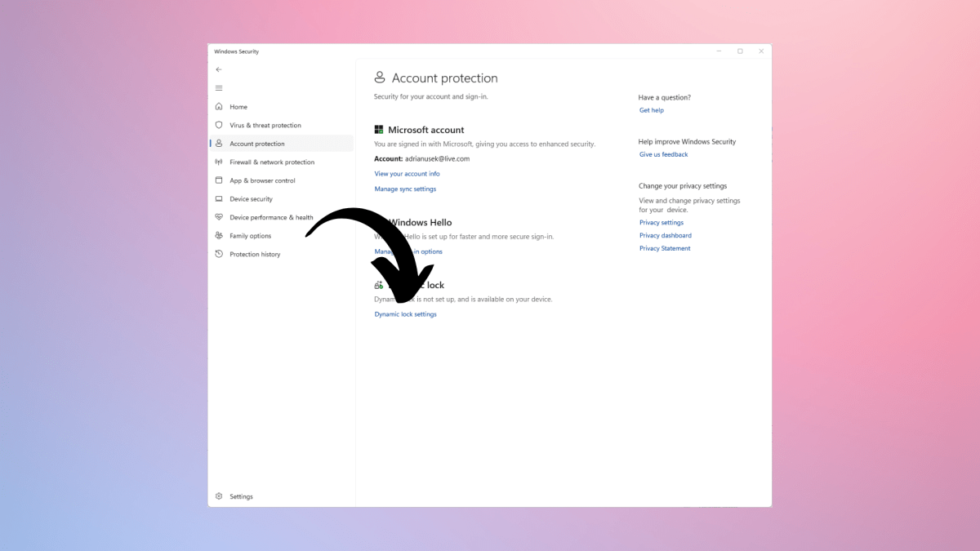Click "Have a question?" heading

(x=665, y=98)
